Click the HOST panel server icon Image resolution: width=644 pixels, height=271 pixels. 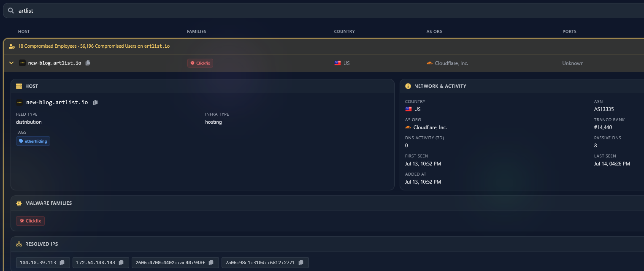click(19, 86)
